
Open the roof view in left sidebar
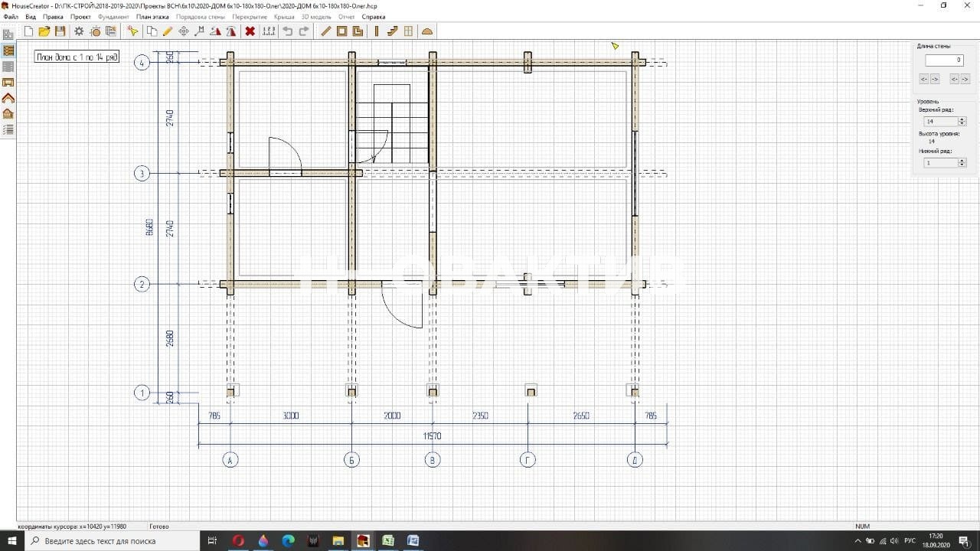8,98
